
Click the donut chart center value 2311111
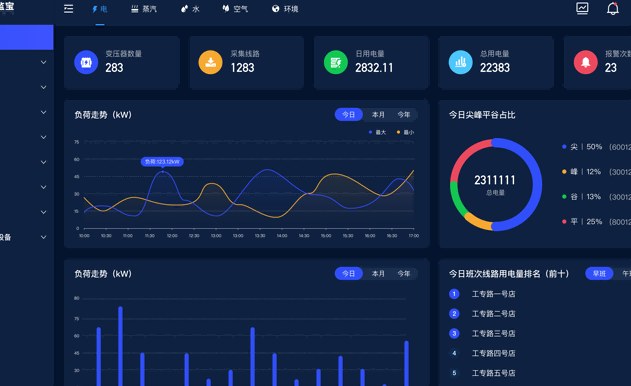point(495,180)
